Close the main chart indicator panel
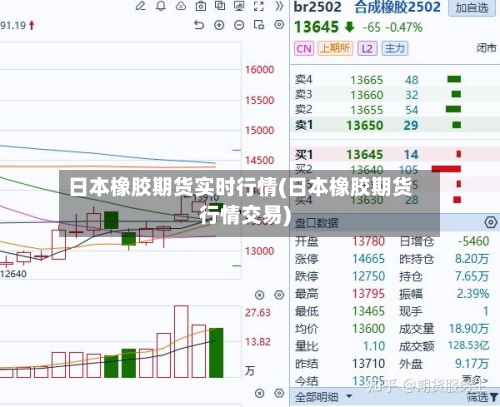 point(259,295)
